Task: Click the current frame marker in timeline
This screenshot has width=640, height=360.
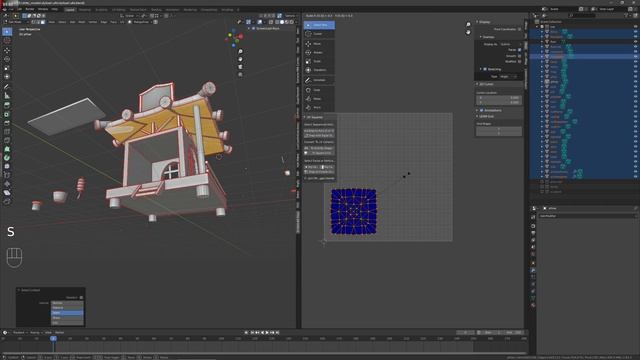Action: coord(53,338)
